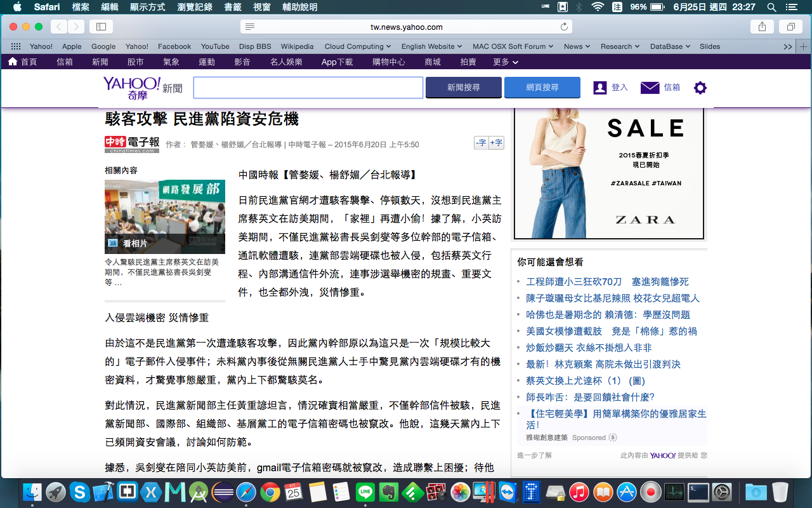Click the tw.news.yahoo.com address bar
812x508 pixels.
407,27
